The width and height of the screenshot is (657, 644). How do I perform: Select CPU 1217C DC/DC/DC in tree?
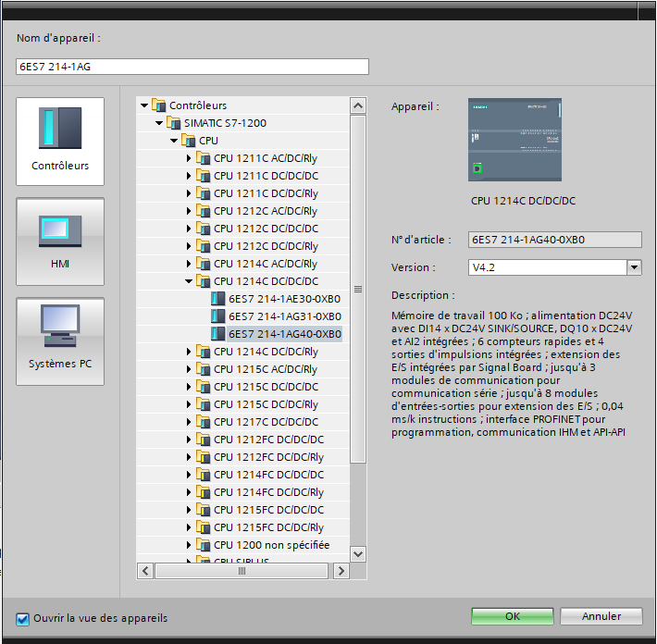(x=265, y=422)
